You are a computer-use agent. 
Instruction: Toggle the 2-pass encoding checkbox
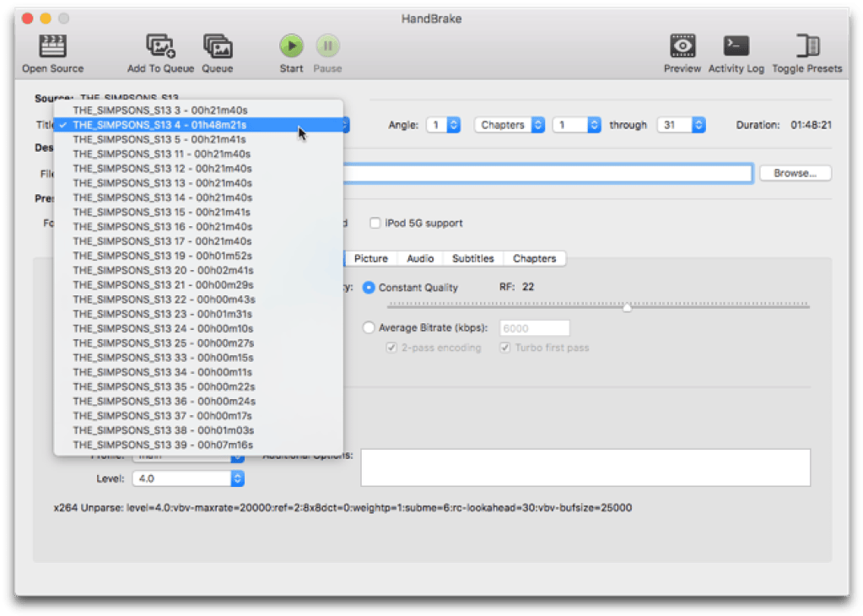coord(391,348)
